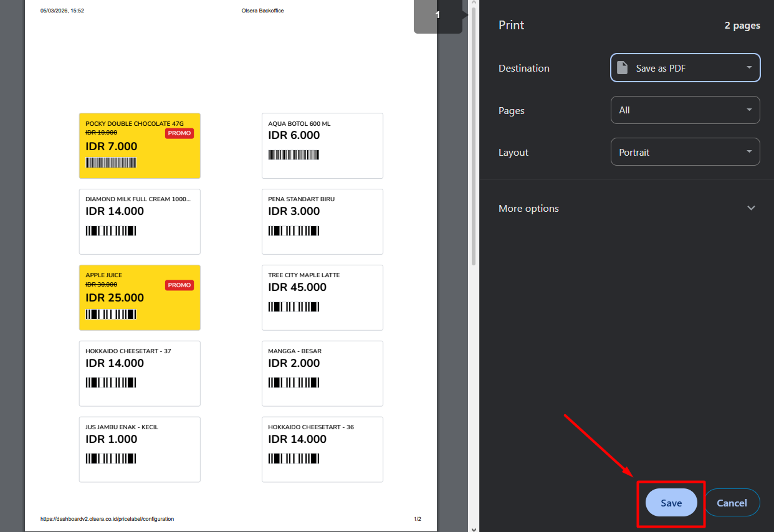Click the barcode on Diamond Milk label

111,230
